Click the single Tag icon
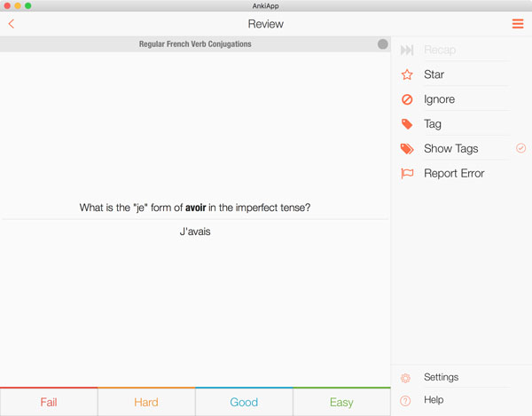 coord(407,124)
